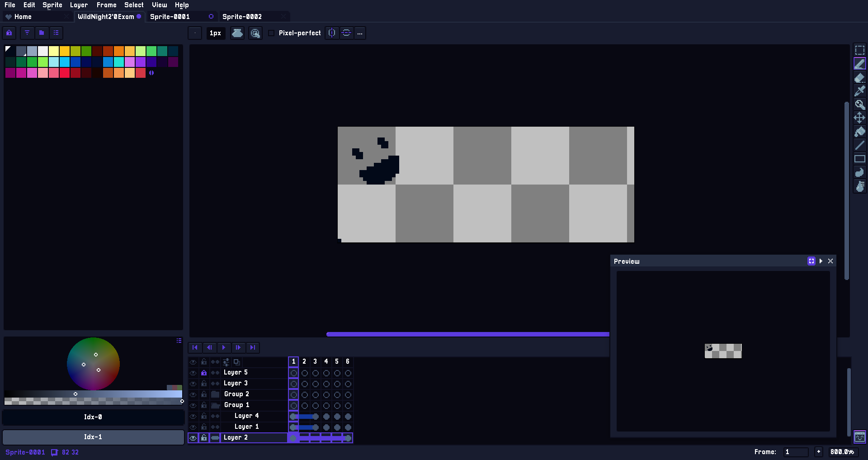
Task: Center the sprite in the Preview window
Action: pos(811,261)
